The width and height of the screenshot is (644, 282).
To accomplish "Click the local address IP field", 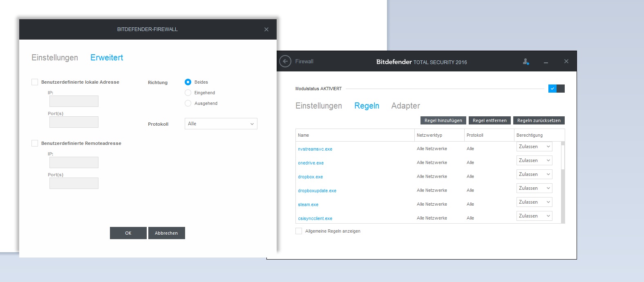I will (x=74, y=101).
